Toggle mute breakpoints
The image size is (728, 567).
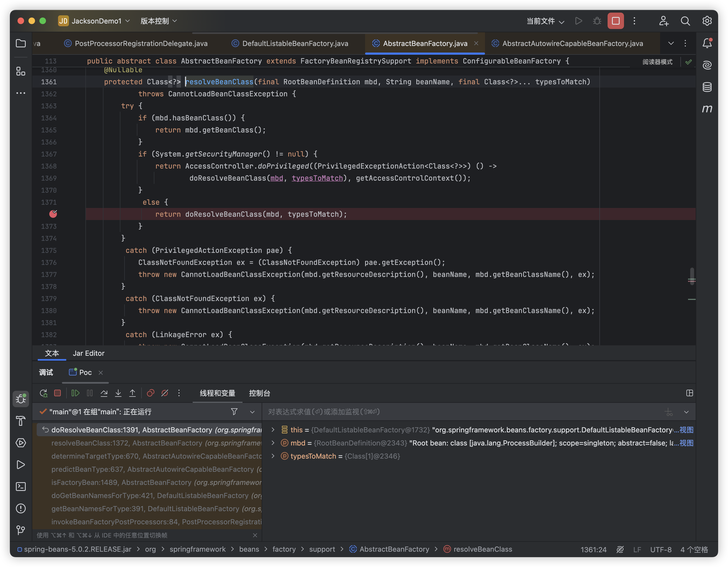pyautogui.click(x=165, y=393)
